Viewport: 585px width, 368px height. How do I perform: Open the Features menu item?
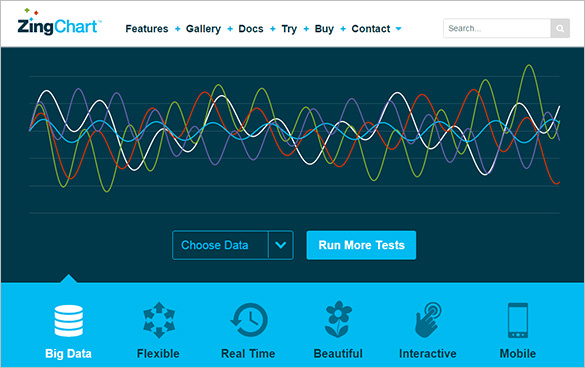pyautogui.click(x=147, y=29)
